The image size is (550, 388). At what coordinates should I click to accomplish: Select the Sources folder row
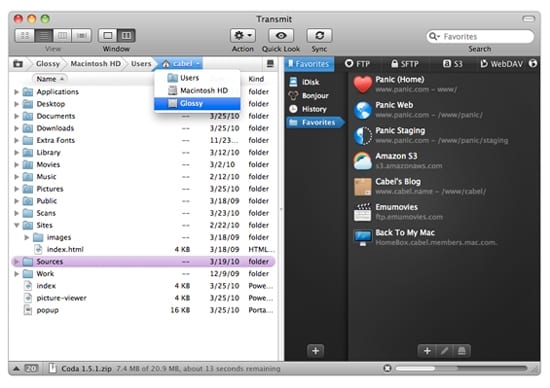(143, 262)
